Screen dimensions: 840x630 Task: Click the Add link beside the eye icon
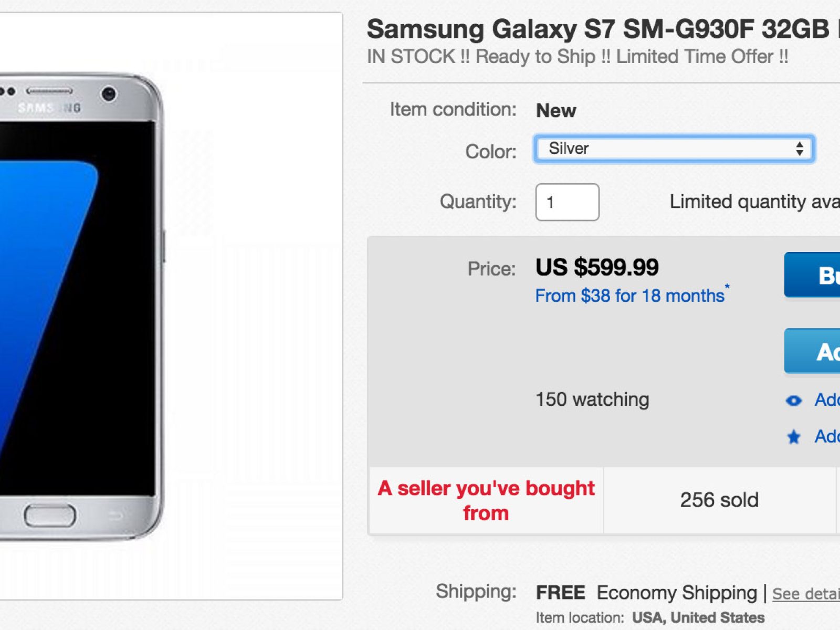(x=827, y=400)
